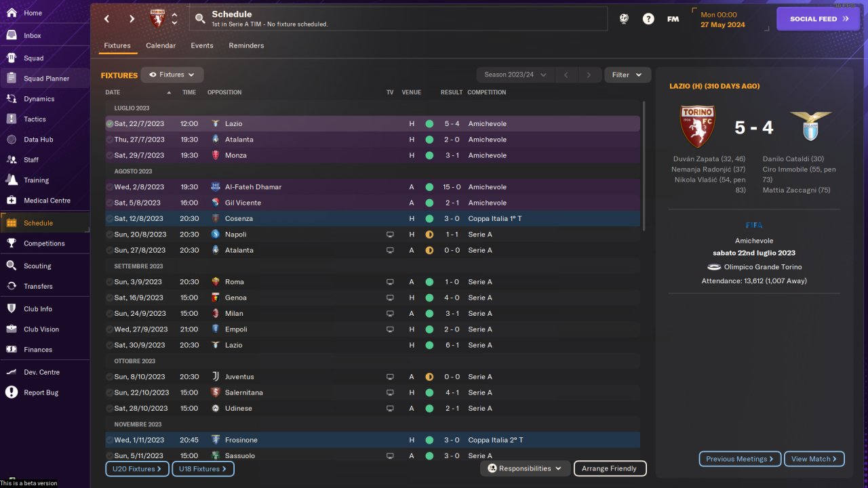Screen dimensions: 868x488
Task: Open the Transfers arrows icon
Action: coord(12,286)
